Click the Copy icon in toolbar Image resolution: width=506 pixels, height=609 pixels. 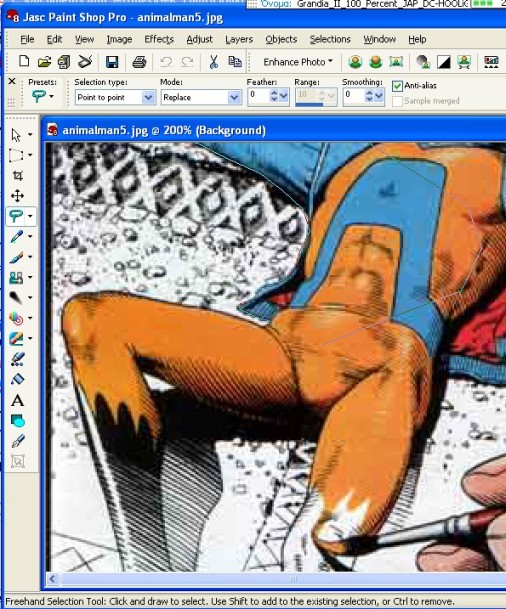click(x=235, y=61)
